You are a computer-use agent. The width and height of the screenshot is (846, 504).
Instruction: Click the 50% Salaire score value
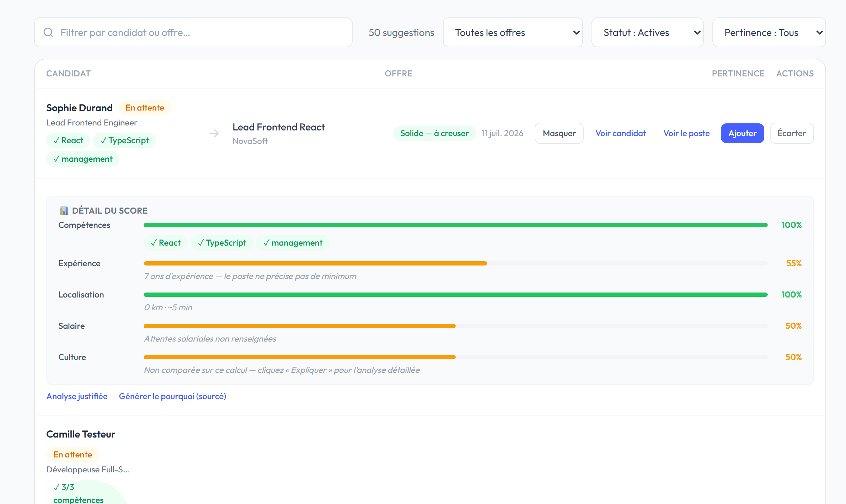(x=793, y=326)
